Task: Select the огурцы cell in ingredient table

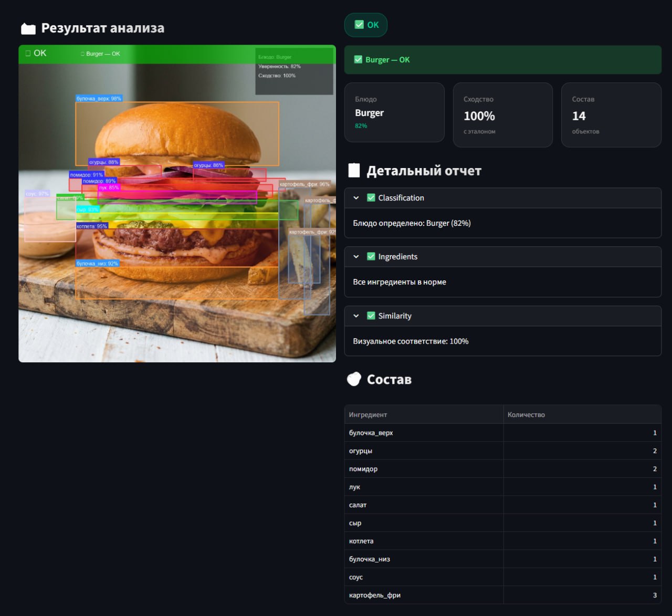Action: (x=361, y=451)
